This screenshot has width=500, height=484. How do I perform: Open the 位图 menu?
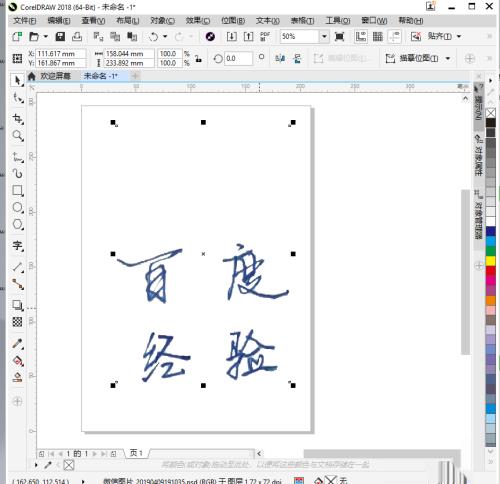[233, 21]
